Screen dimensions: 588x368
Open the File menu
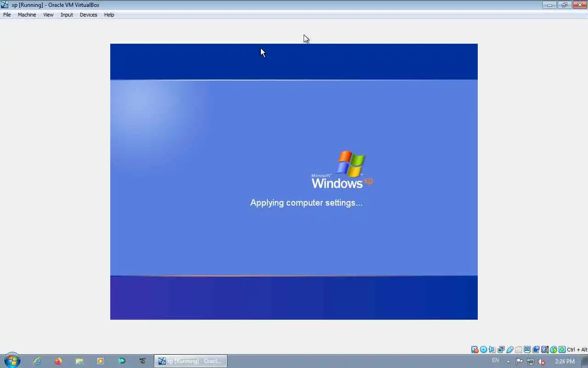point(7,15)
